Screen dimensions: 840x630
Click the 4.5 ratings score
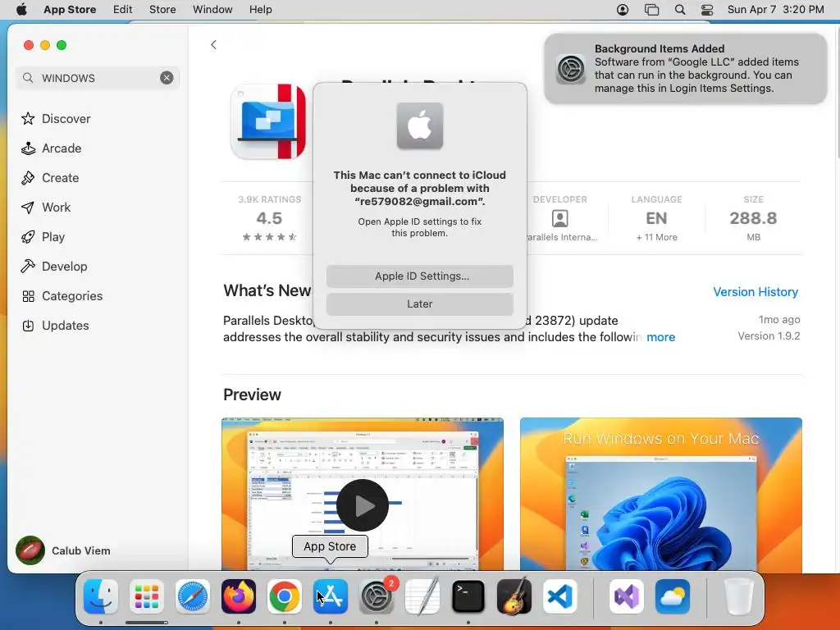[x=269, y=218]
